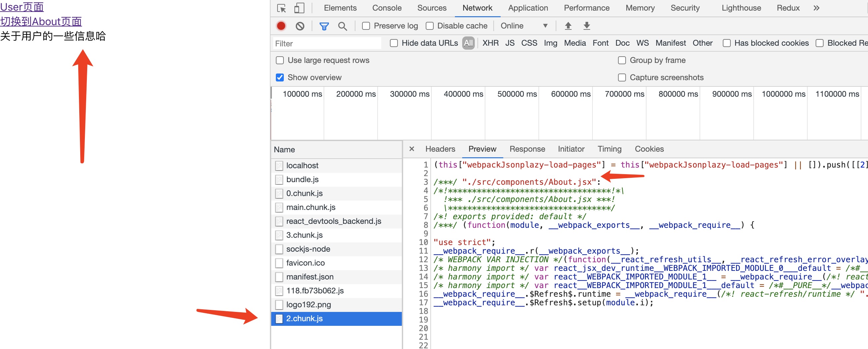Switch to the Elements tab
Screen dimensions: 868x349
click(340, 8)
